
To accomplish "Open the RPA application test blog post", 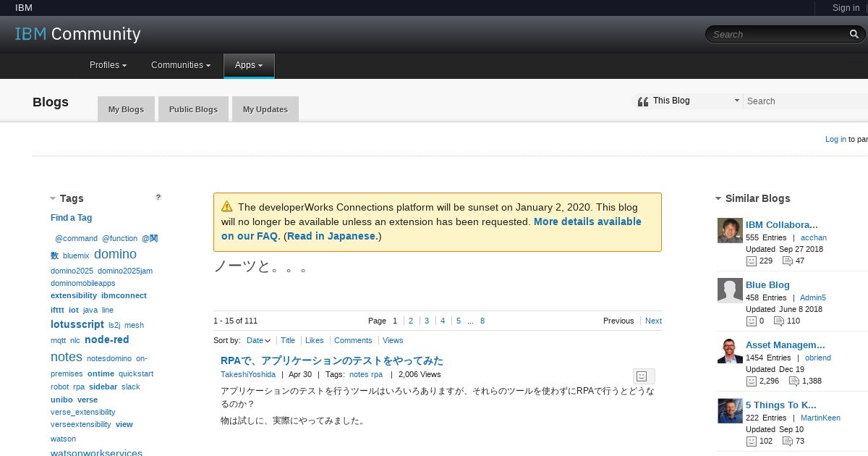I will pos(332,360).
